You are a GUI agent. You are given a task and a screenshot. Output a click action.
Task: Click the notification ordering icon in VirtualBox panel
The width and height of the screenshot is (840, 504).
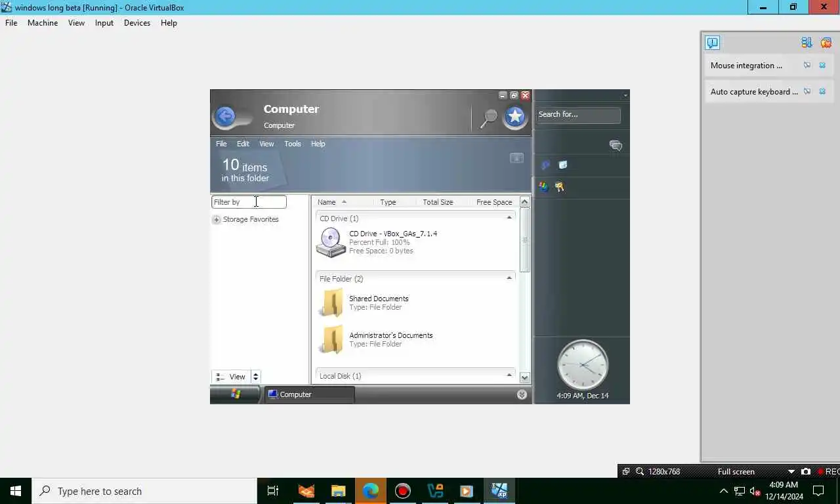coord(807,43)
